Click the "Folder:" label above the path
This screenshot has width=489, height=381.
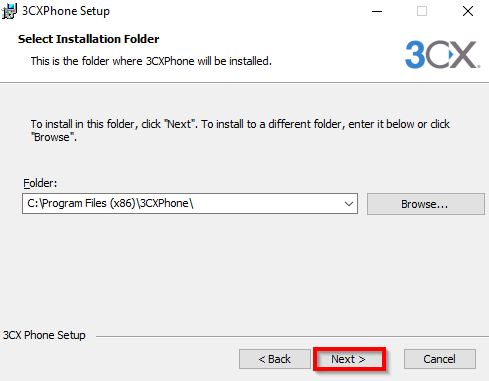[40, 183]
